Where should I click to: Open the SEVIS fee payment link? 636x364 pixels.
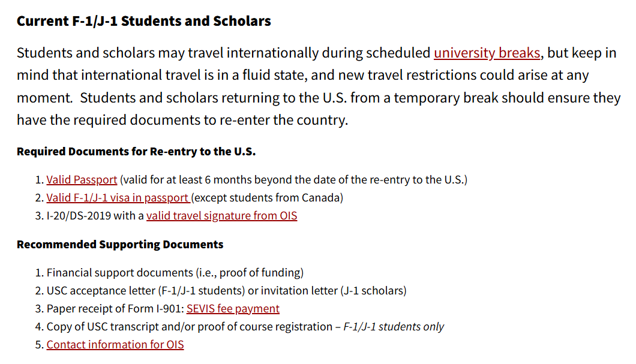point(233,309)
